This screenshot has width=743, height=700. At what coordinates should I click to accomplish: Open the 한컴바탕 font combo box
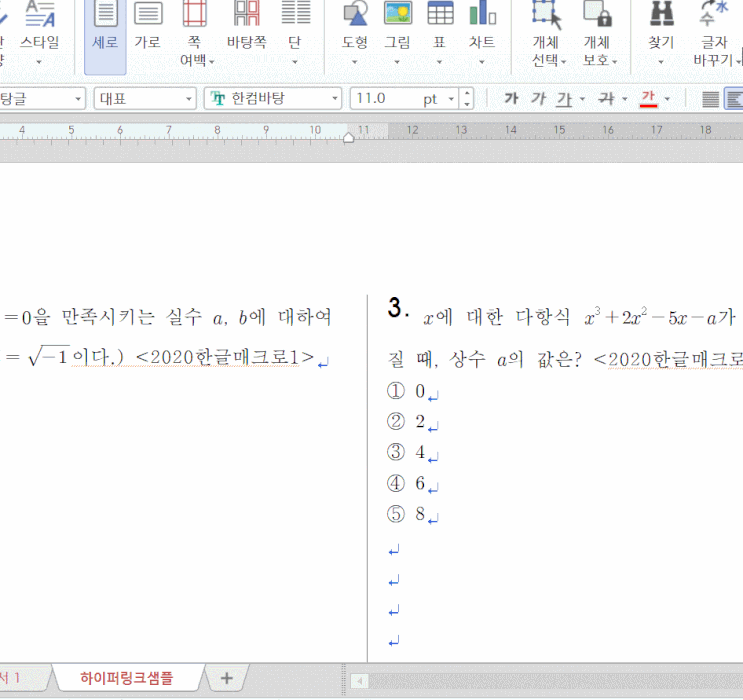273,99
